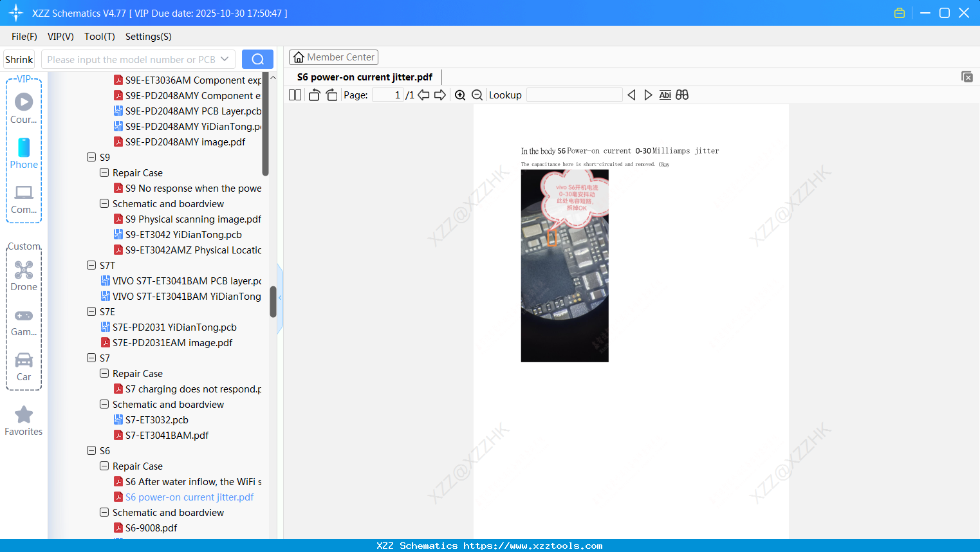Collapse the S6 tree node
Image resolution: width=980 pixels, height=552 pixels.
91,450
